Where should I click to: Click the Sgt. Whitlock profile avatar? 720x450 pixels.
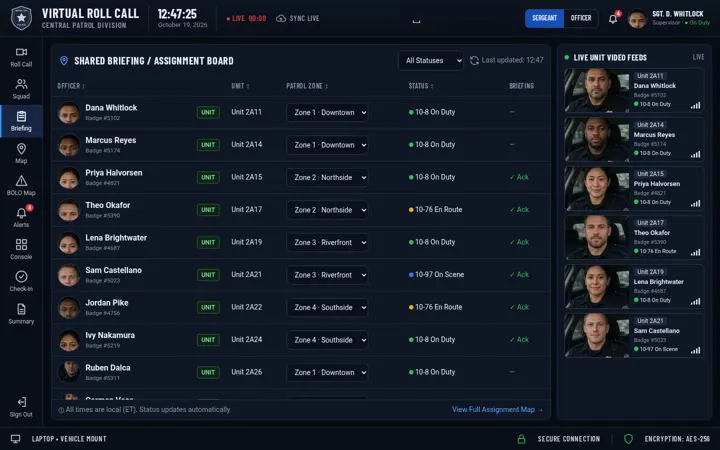(637, 19)
